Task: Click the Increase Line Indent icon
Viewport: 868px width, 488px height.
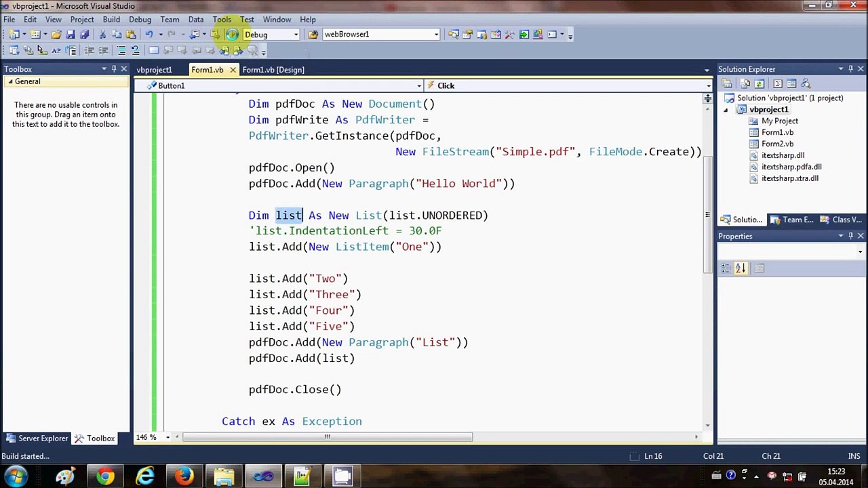Action: (x=103, y=50)
